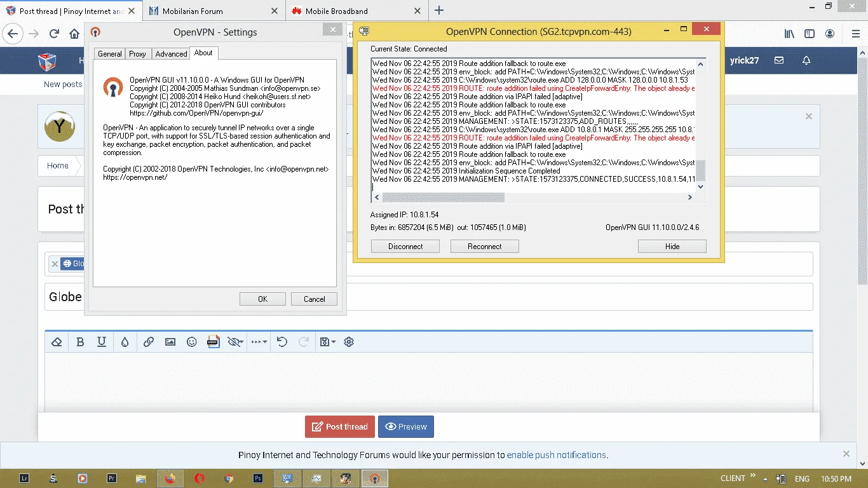
Task: Click Cancel in OpenVPN Settings
Action: tap(314, 299)
